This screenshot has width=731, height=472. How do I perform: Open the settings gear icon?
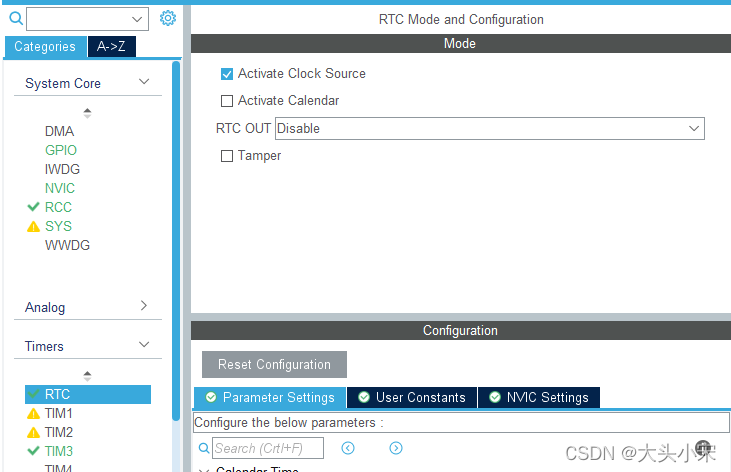click(x=168, y=18)
